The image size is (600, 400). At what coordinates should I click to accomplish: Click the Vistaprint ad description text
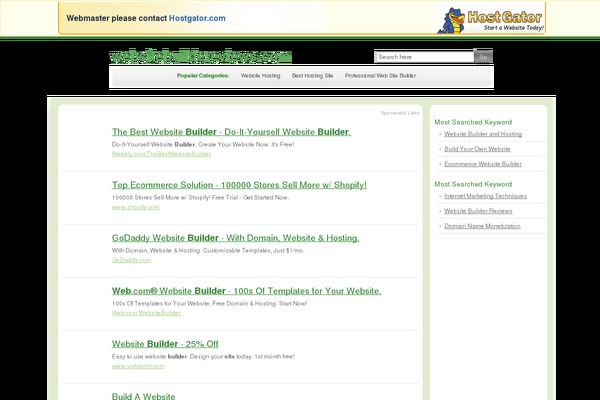point(203,356)
